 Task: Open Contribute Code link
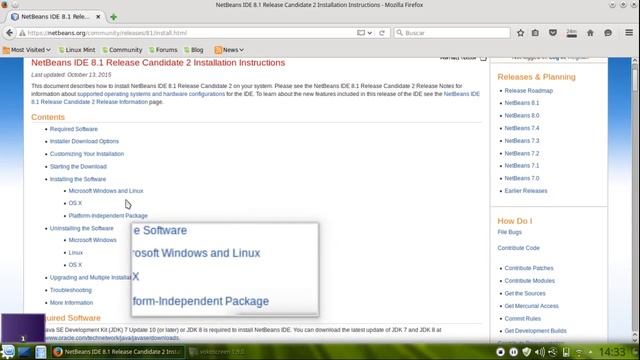(518, 248)
